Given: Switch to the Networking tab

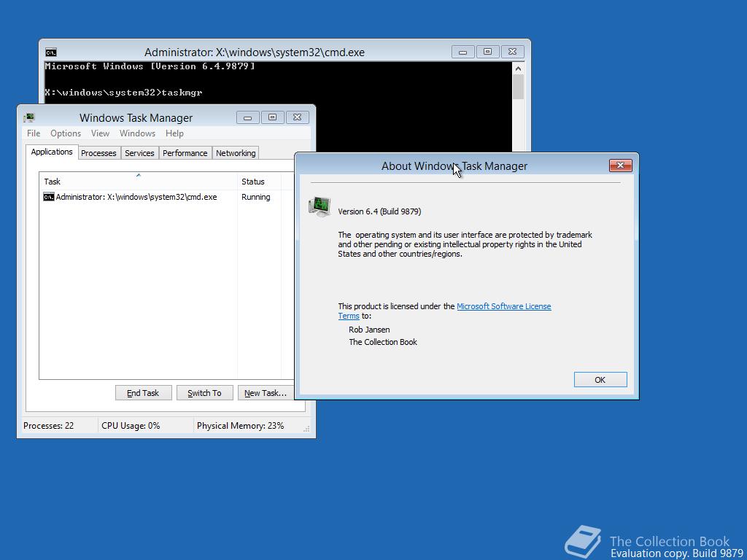Looking at the screenshot, I should (236, 153).
